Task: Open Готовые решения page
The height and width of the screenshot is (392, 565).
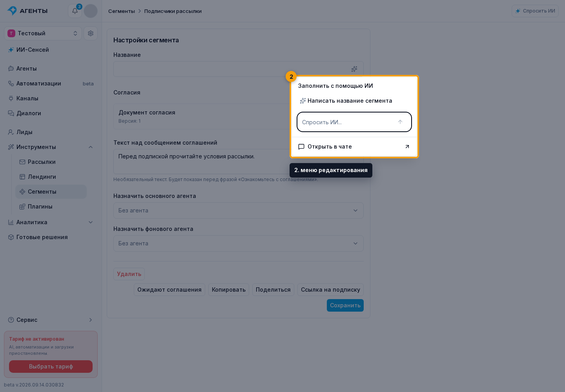Action: click(51, 237)
